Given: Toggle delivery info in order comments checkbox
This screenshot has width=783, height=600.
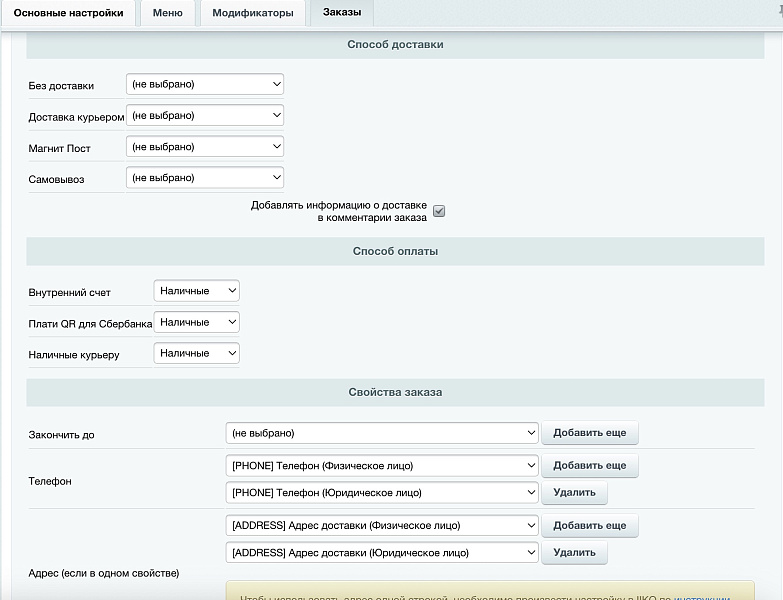Looking at the screenshot, I should click(439, 211).
